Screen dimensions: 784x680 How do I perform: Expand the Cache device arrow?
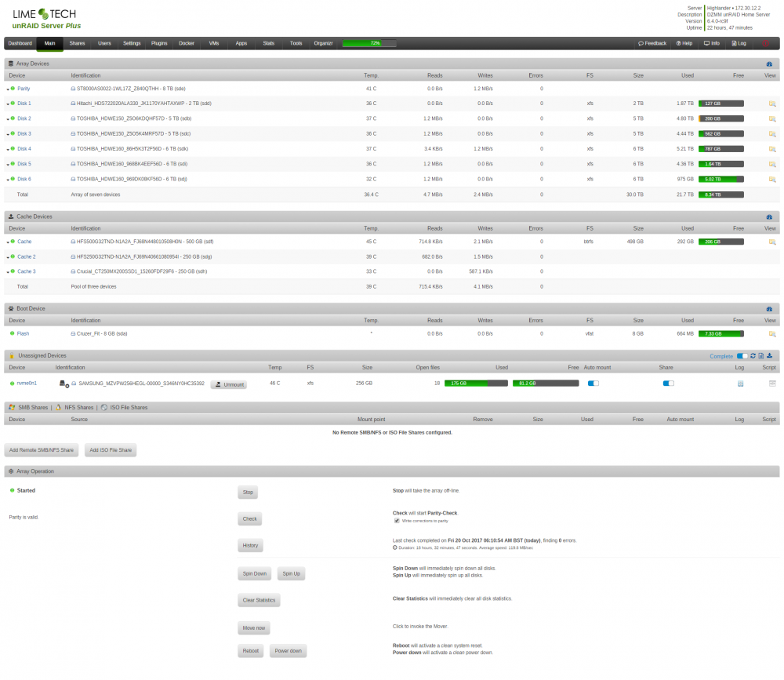pos(8,242)
